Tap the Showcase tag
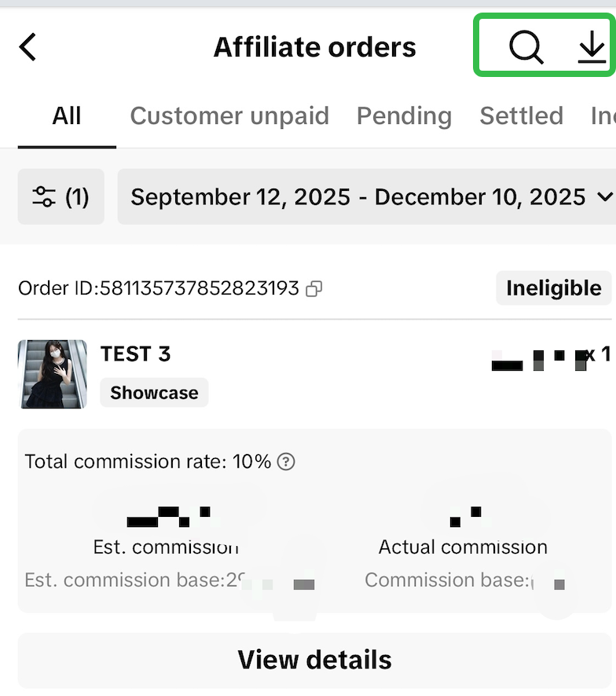Viewport: 616px width, 696px height. click(x=154, y=393)
